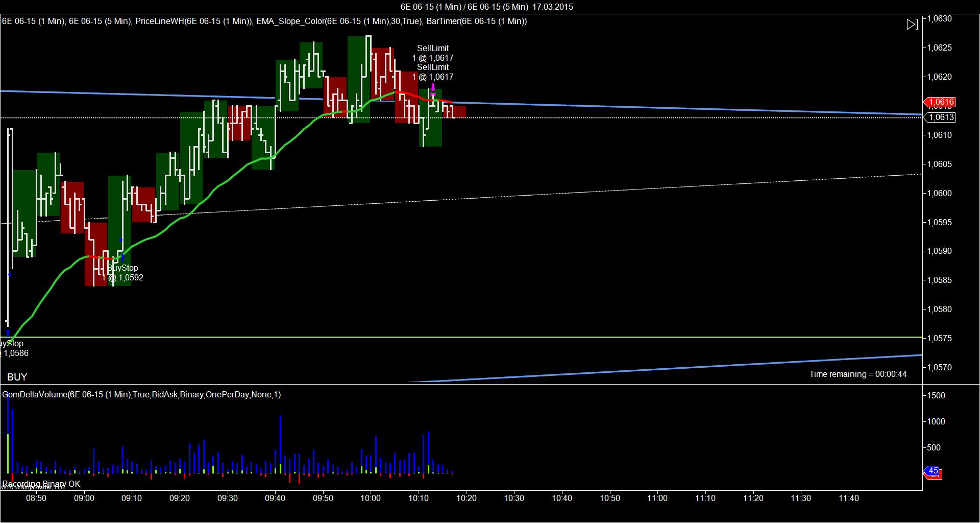Click the 1500 volume axis label

(936, 396)
